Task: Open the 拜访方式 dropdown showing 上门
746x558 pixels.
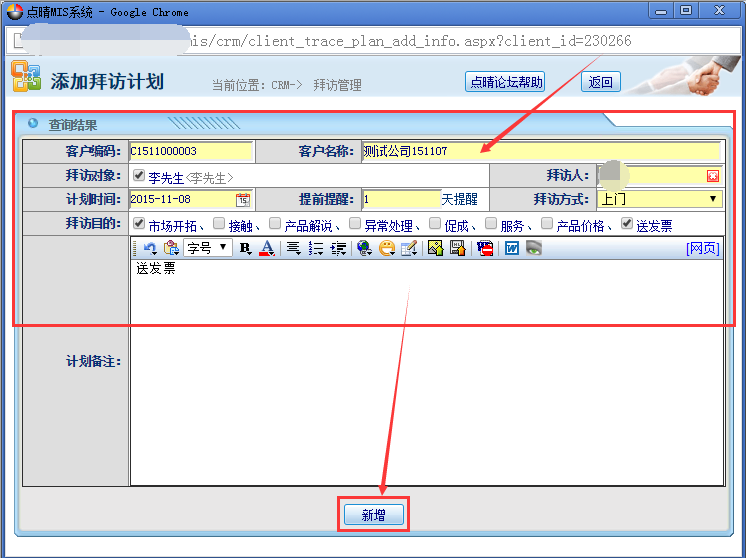Action: (660, 199)
